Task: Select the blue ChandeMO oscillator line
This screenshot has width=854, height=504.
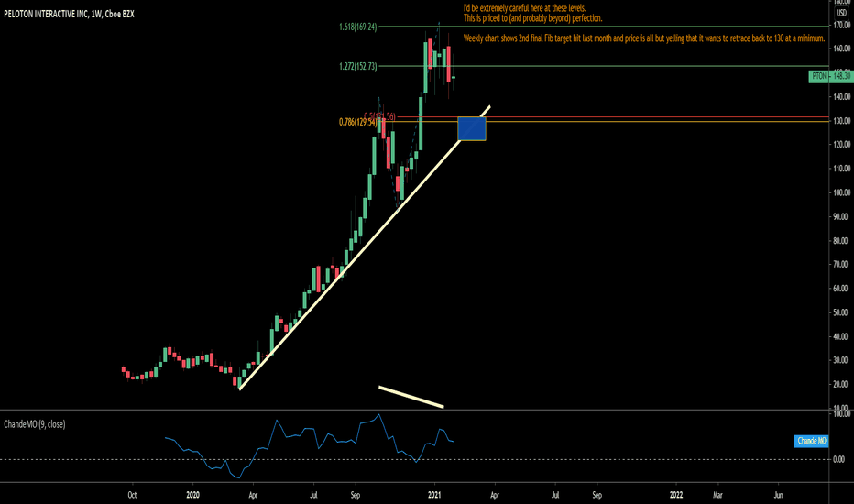Action: click(x=310, y=445)
